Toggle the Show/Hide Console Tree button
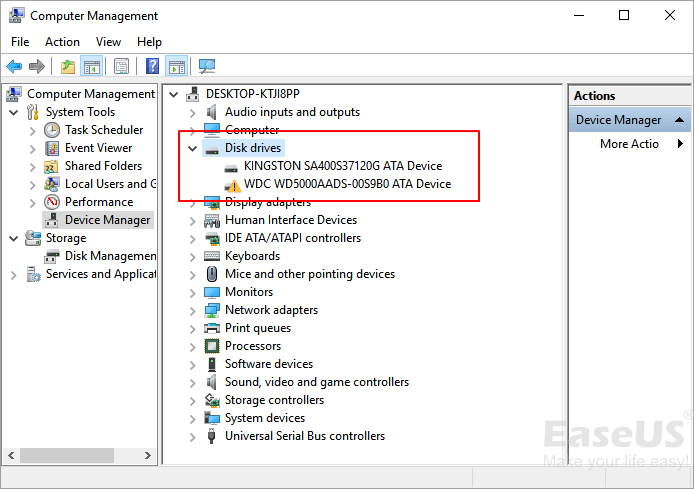 coord(91,67)
